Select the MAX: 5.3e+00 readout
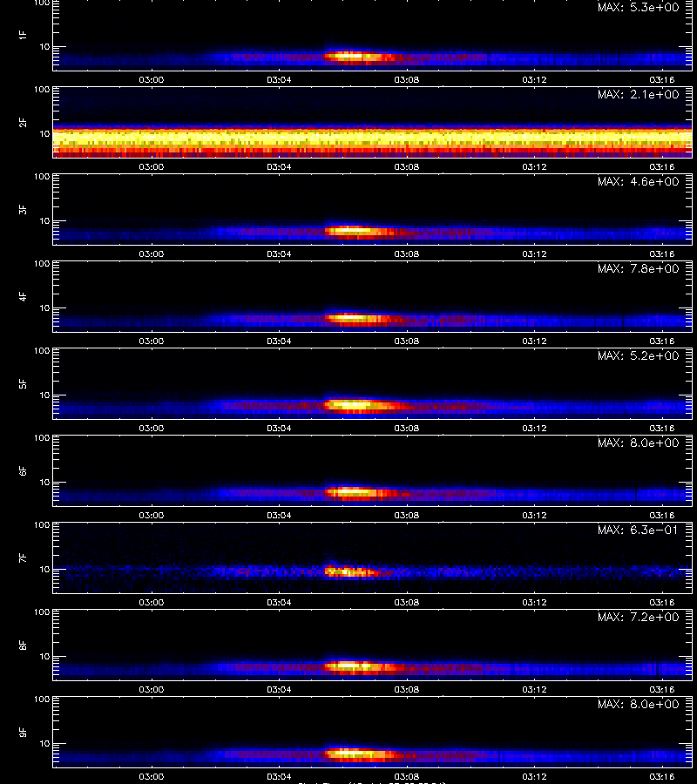 [x=638, y=8]
